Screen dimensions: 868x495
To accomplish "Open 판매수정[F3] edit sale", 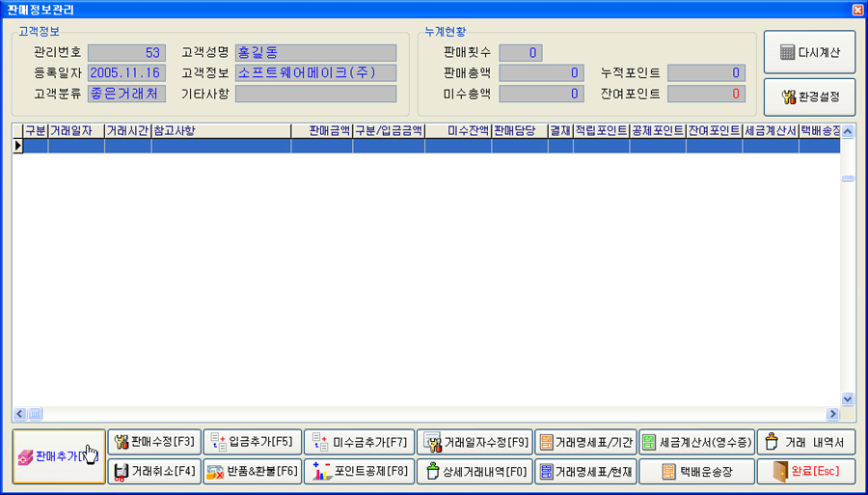I will (x=154, y=442).
